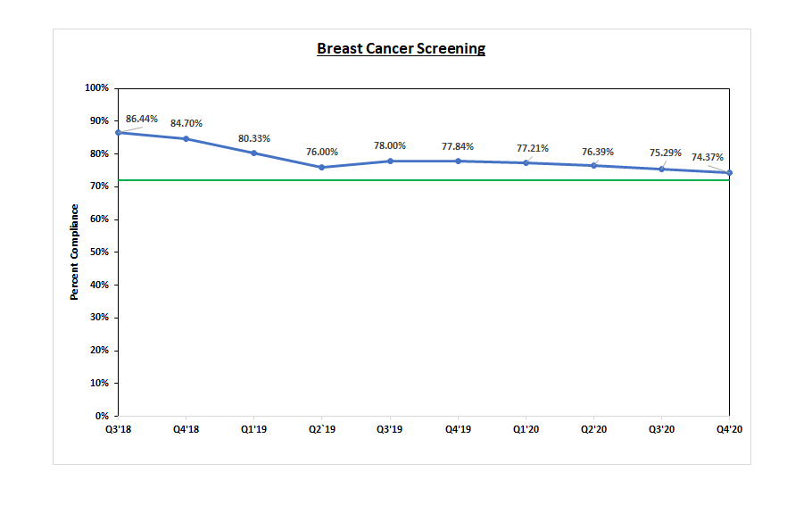The height and width of the screenshot is (513, 812).
Task: Select the Q3'19 x-axis label
Action: 390,429
